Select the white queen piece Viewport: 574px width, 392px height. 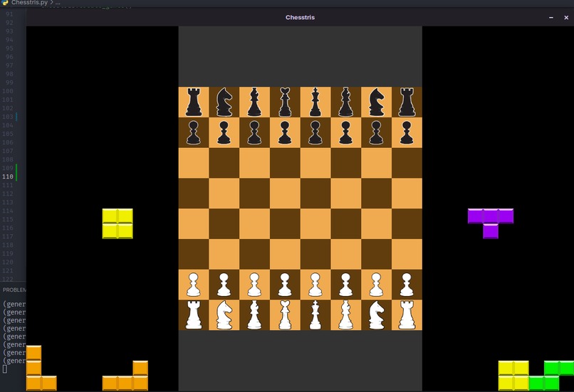click(285, 315)
